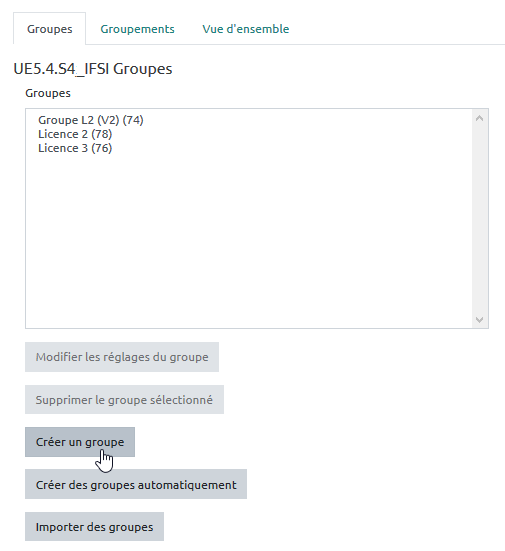Click the scrollbar down arrow in groups list
Image resolution: width=505 pixels, height=551 pixels.
click(479, 319)
